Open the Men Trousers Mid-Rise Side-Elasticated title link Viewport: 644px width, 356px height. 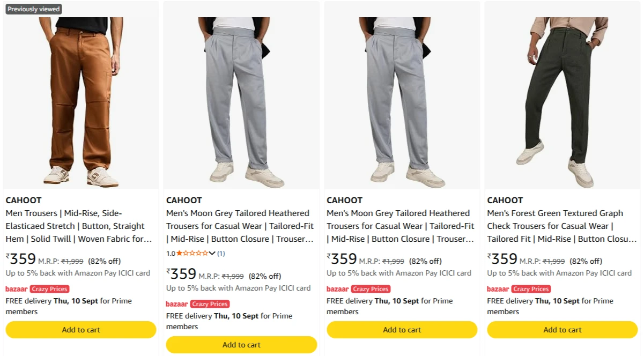pyautogui.click(x=79, y=226)
